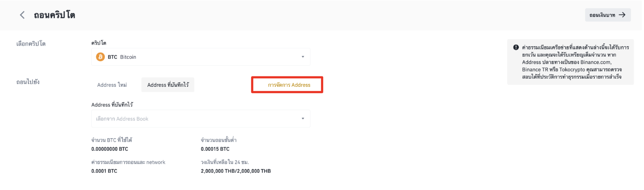Click the ถอนไปยัง section label
Screen dimensions: 644x190
pyautogui.click(x=28, y=82)
